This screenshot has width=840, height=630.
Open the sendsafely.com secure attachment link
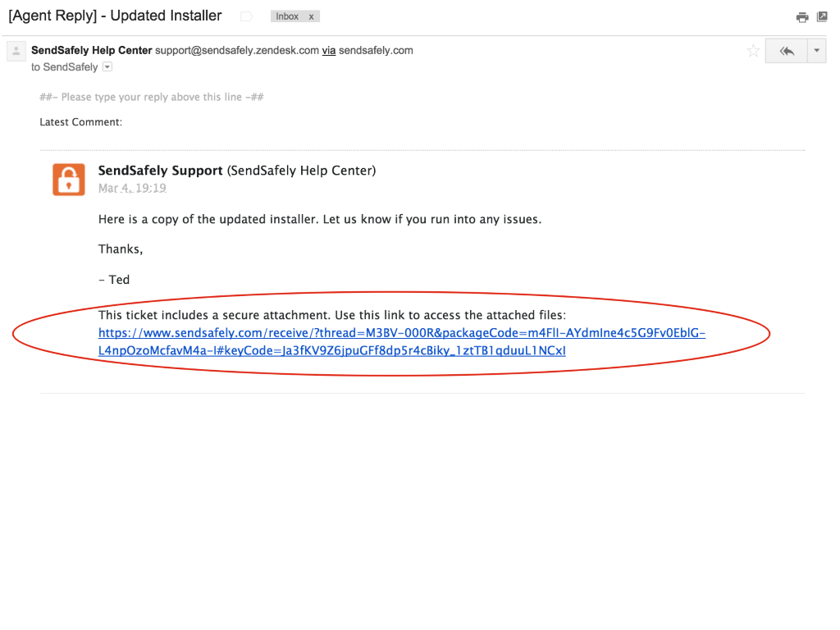[x=401, y=333]
